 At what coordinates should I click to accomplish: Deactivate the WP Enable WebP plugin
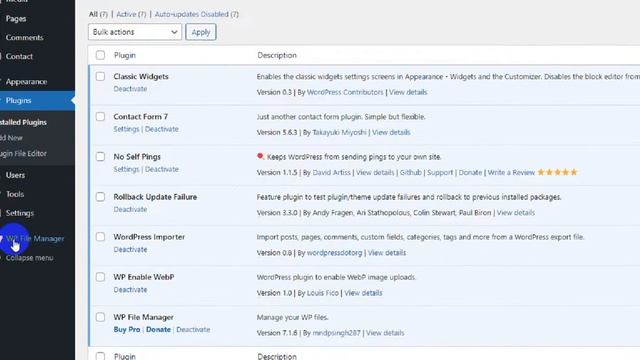coord(130,289)
